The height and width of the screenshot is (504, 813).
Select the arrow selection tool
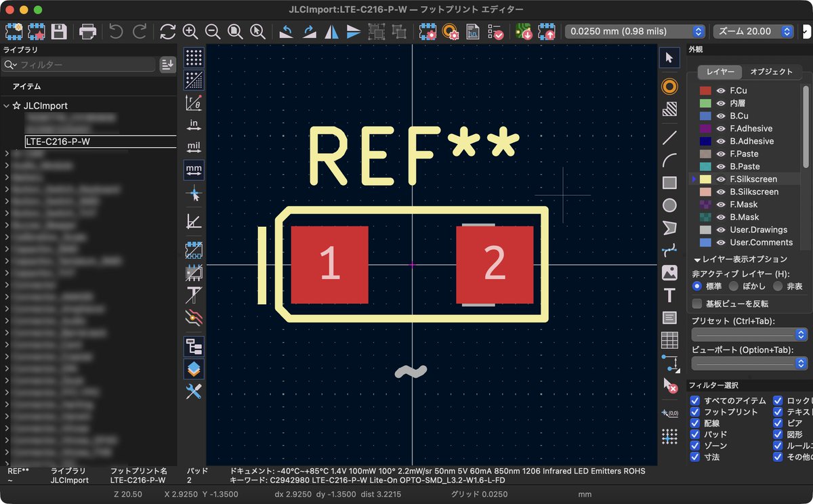669,58
